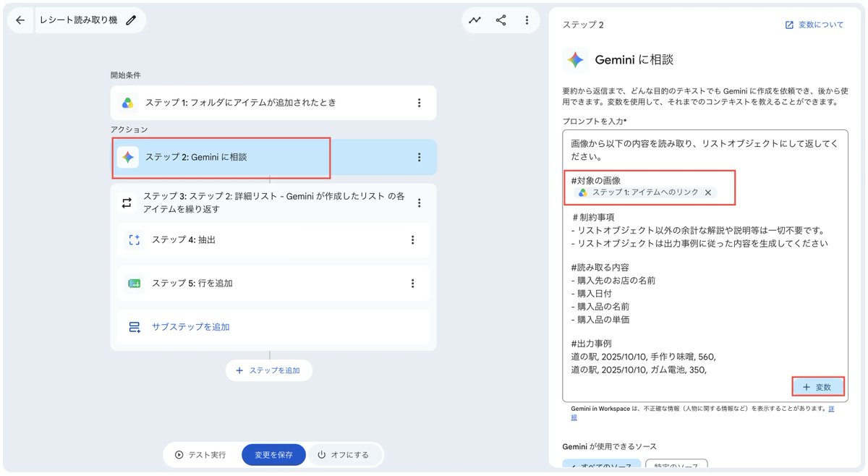
Task: Open more options for Step 3
Action: pos(419,203)
